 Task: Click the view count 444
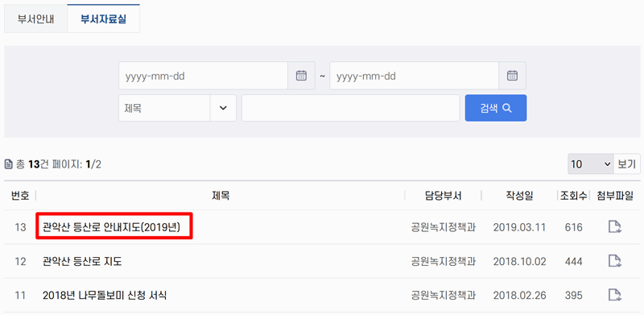click(573, 261)
